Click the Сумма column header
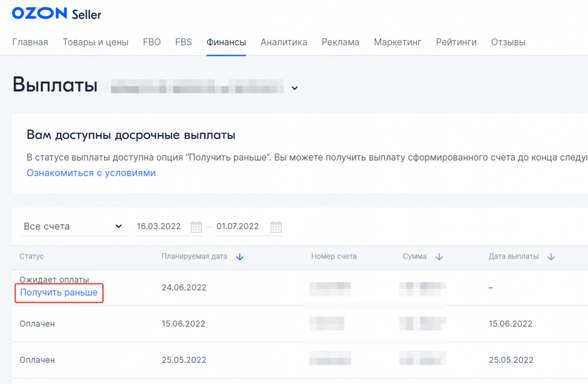The height and width of the screenshot is (384, 588). tap(415, 256)
